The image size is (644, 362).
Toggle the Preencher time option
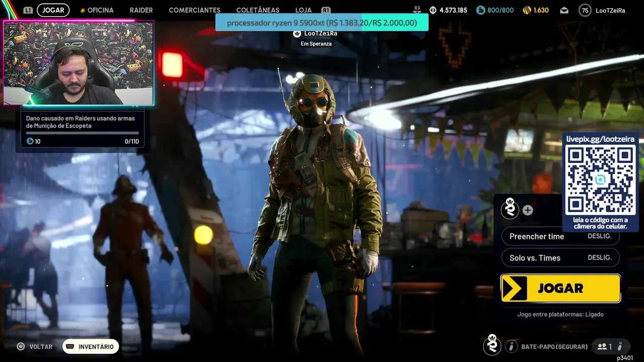pos(560,236)
